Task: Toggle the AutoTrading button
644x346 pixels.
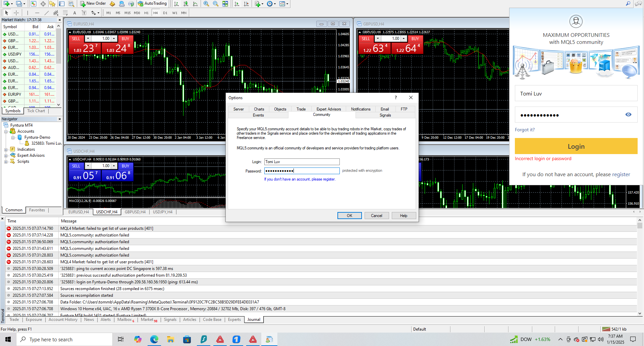Action: [x=152, y=4]
